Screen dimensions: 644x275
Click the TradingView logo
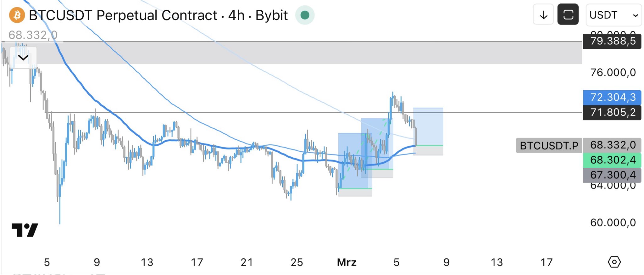tap(25, 230)
